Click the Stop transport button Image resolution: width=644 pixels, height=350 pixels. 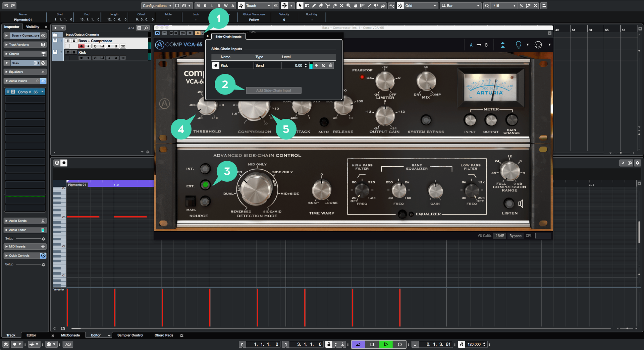click(372, 344)
